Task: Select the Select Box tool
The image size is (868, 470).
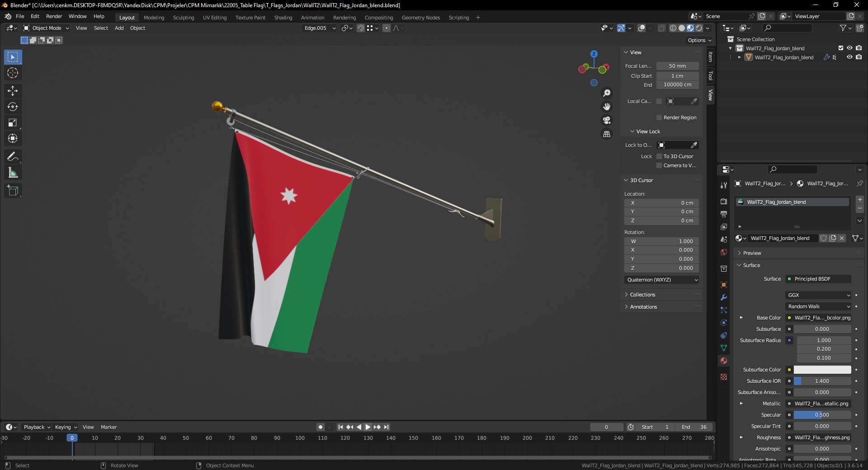Action: tap(13, 57)
